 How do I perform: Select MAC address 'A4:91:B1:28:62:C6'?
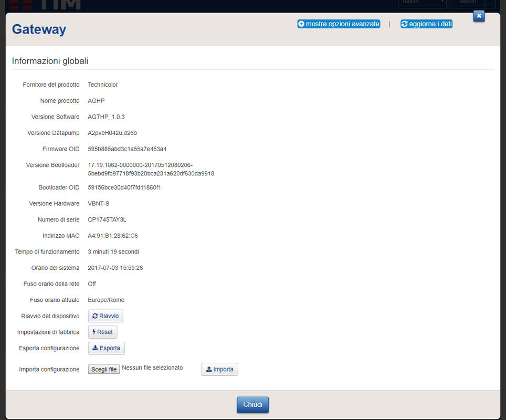click(x=113, y=236)
